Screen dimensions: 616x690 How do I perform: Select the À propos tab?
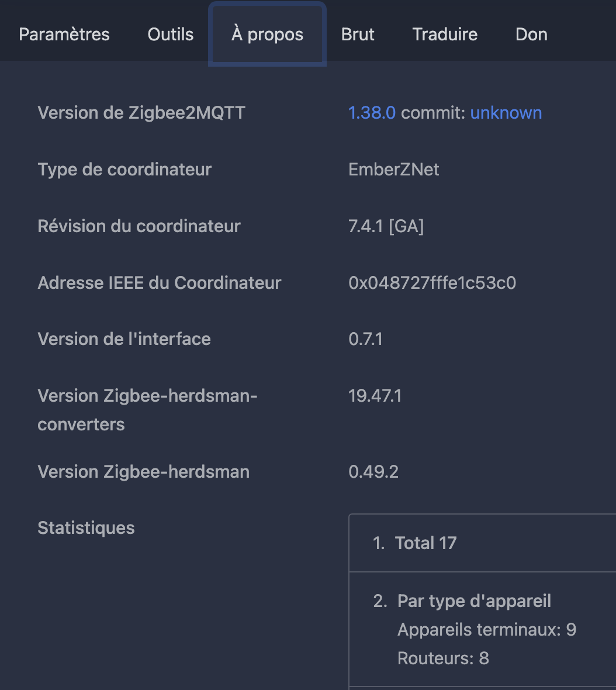pyautogui.click(x=267, y=34)
